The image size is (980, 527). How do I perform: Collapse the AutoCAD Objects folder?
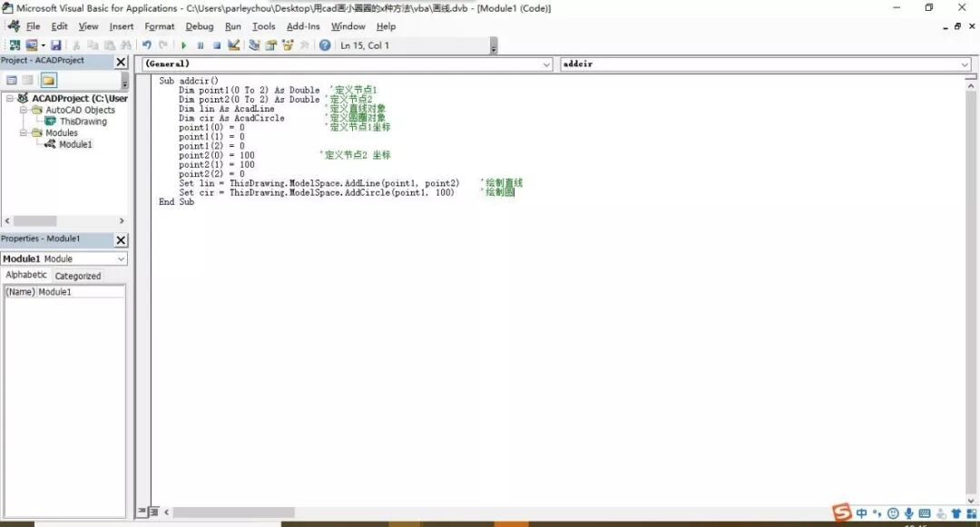click(x=23, y=110)
